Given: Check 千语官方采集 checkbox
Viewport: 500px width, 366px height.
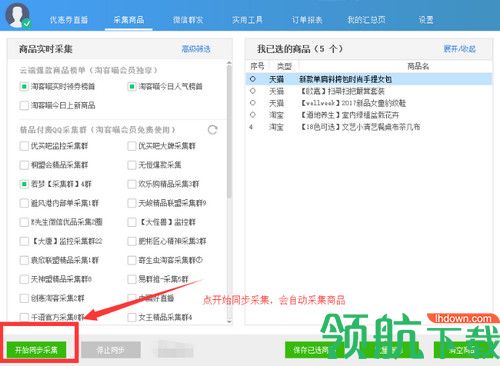Looking at the screenshot, I should click(24, 317).
